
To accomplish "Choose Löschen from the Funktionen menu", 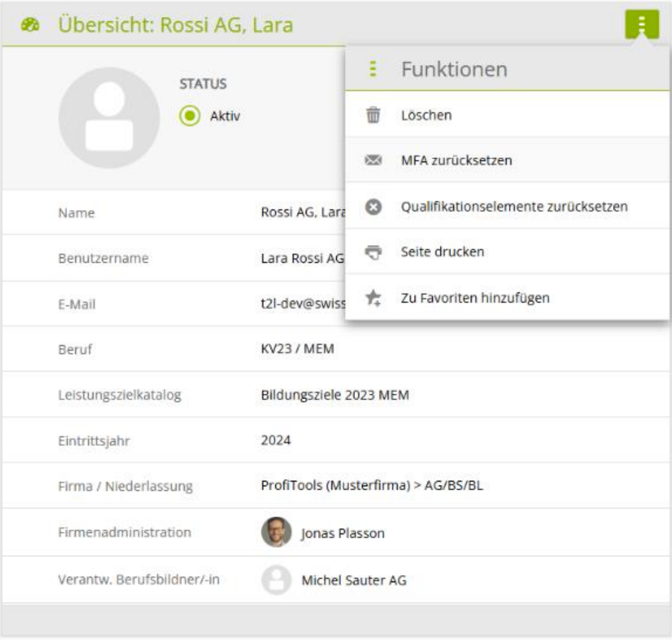I will [x=426, y=115].
